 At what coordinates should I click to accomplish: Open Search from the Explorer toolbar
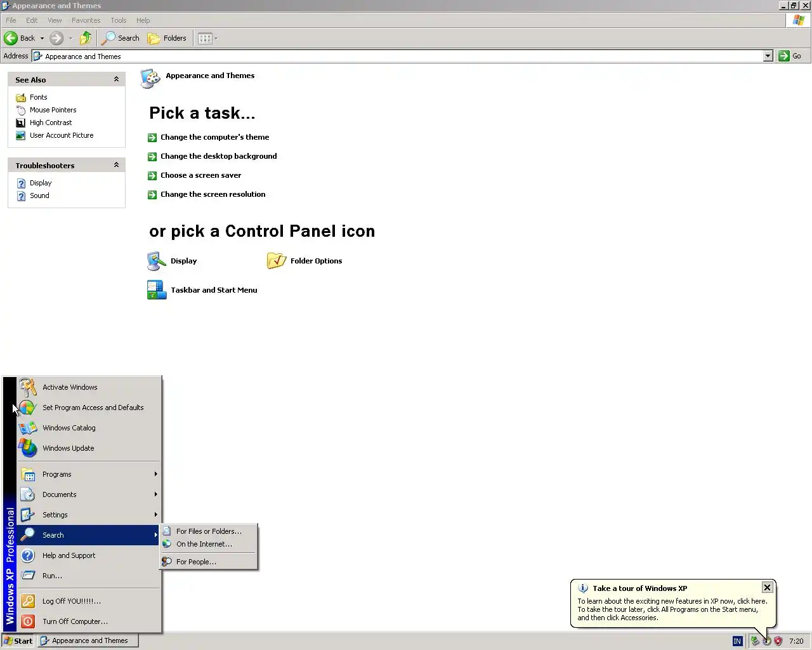pos(121,38)
